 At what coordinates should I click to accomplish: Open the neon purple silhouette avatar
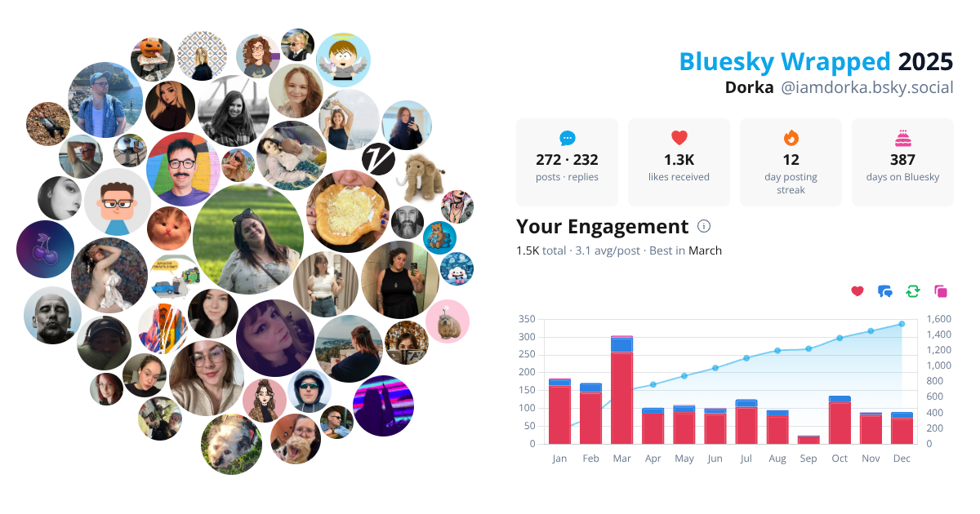tap(383, 405)
